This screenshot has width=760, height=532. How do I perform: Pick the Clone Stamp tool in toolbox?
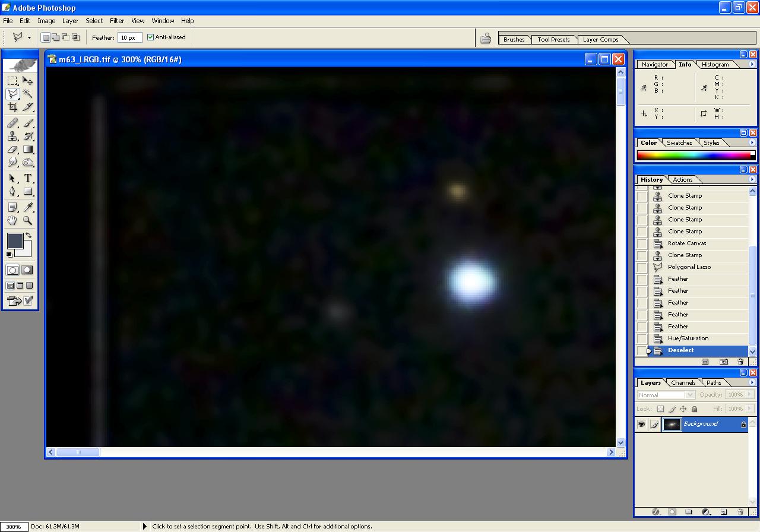coord(12,136)
